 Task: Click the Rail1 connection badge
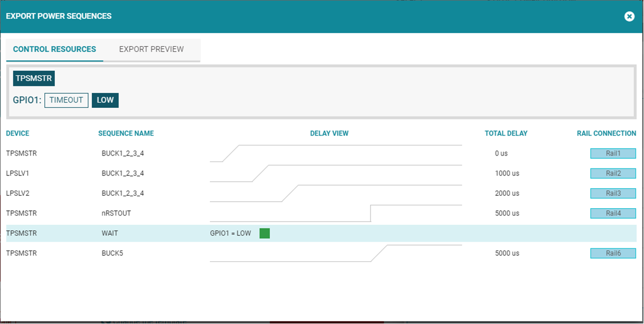pyautogui.click(x=613, y=153)
